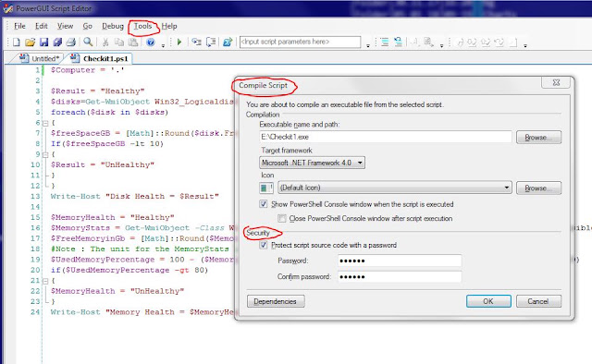The height and width of the screenshot is (364, 592).
Task: Switch to the Checkit1.ps1 tab
Action: click(100, 58)
